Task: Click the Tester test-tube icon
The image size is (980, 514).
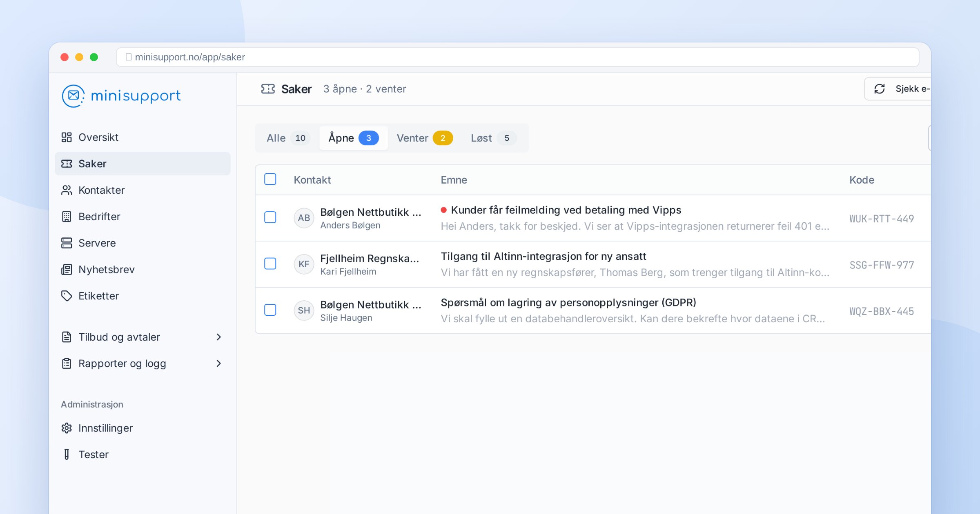Action: tap(67, 454)
